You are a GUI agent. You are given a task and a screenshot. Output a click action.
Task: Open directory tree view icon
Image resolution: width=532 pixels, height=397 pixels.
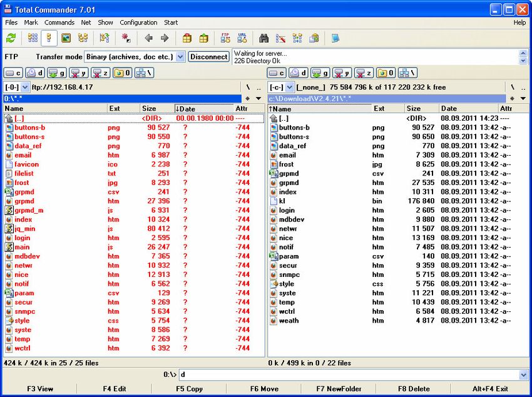[83, 38]
